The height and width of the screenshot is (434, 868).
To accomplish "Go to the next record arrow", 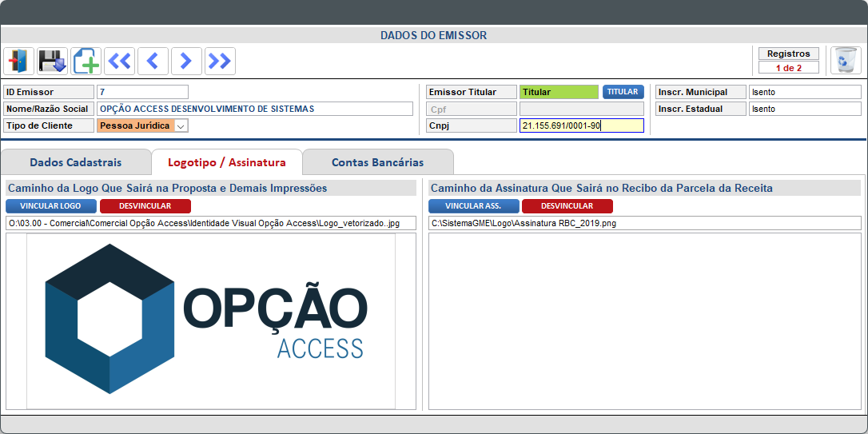I will click(x=186, y=61).
